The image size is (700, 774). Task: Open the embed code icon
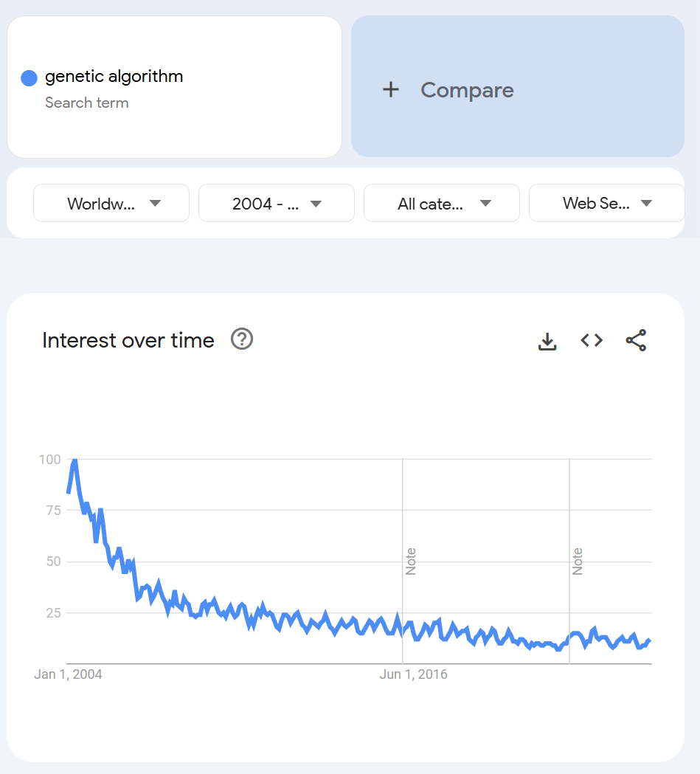click(x=592, y=341)
